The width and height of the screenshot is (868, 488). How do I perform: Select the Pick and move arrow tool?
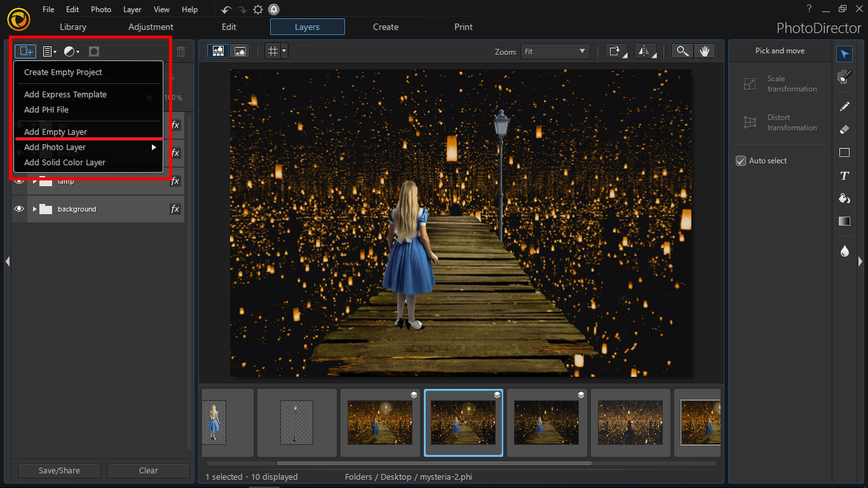(844, 55)
